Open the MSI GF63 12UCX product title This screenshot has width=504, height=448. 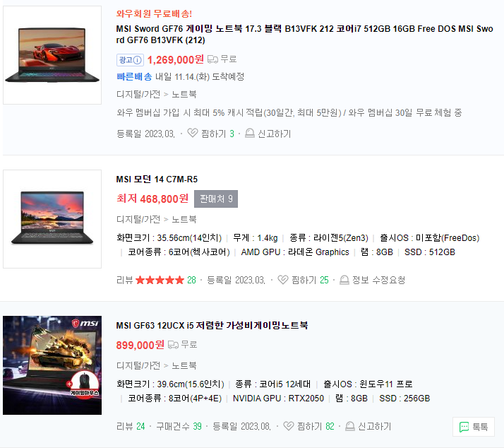click(x=212, y=325)
